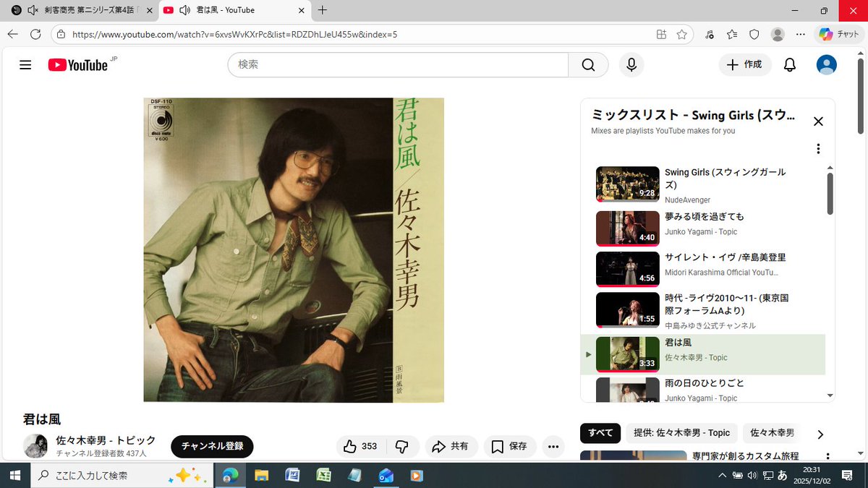This screenshot has width=868, height=488.
Task: Open Outlook from the taskbar
Action: 386,475
